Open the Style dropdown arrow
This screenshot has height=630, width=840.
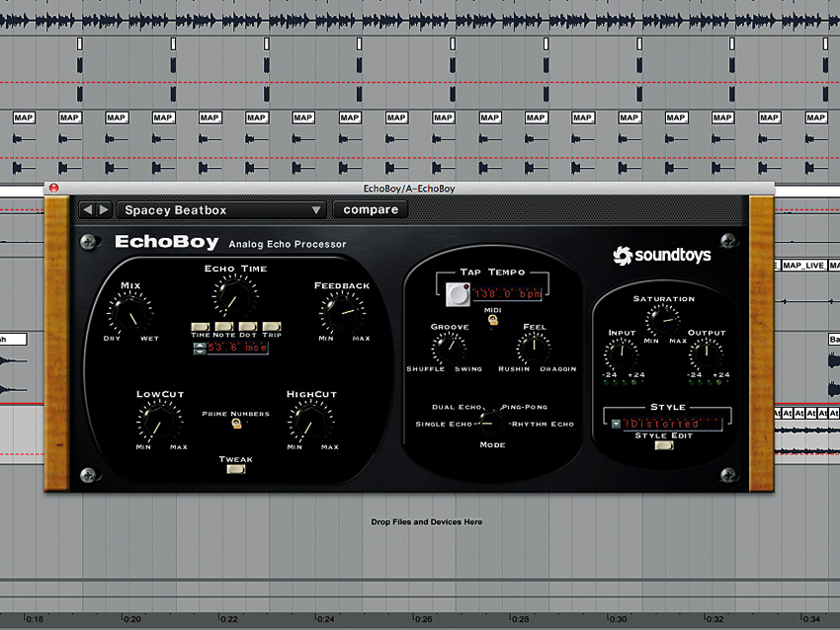click(x=616, y=424)
